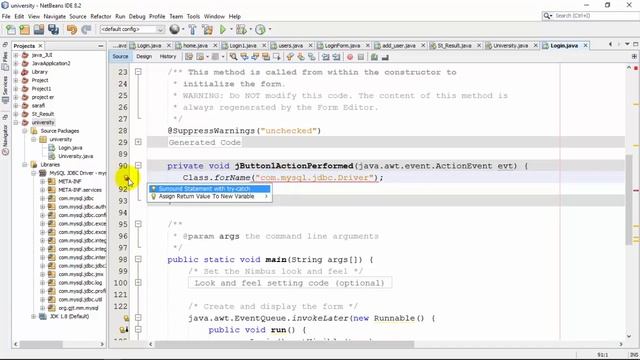Click the Profile Project icon
This screenshot has width=640, height=360.
260,29
